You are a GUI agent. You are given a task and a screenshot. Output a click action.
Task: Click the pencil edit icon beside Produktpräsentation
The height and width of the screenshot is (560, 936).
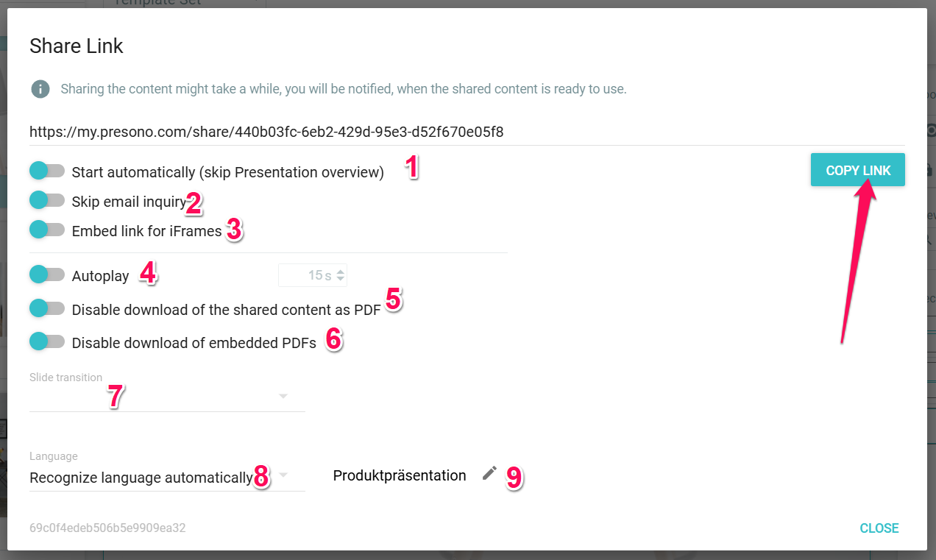pos(489,474)
